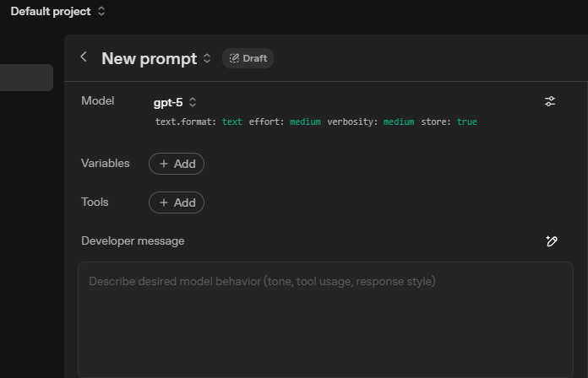Expand the chevron beside New prompt
Viewport: 588px width, 378px height.
pyautogui.click(x=207, y=58)
